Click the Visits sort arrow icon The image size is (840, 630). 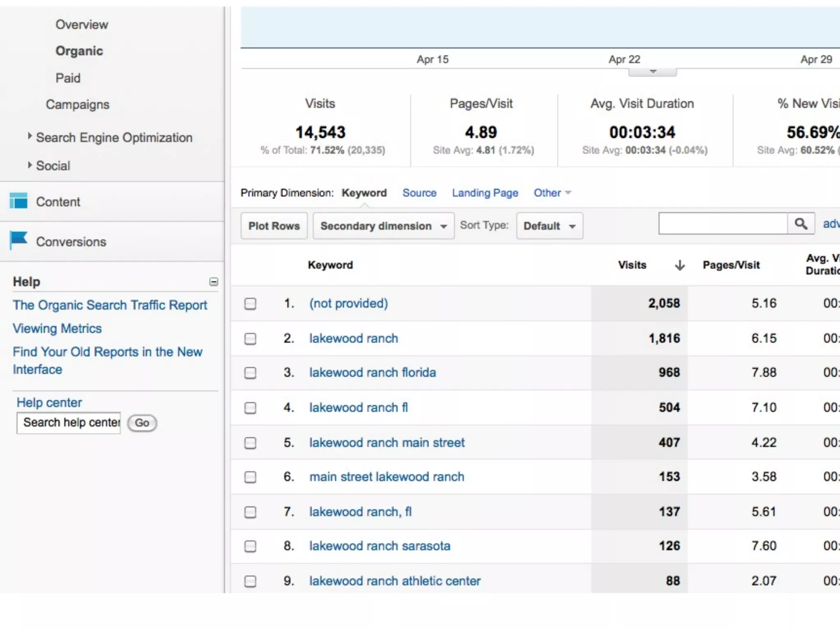680,265
